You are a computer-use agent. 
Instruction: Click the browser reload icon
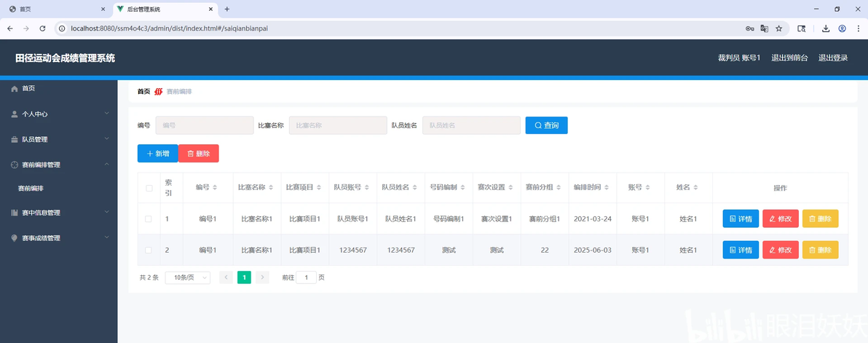[x=43, y=28]
